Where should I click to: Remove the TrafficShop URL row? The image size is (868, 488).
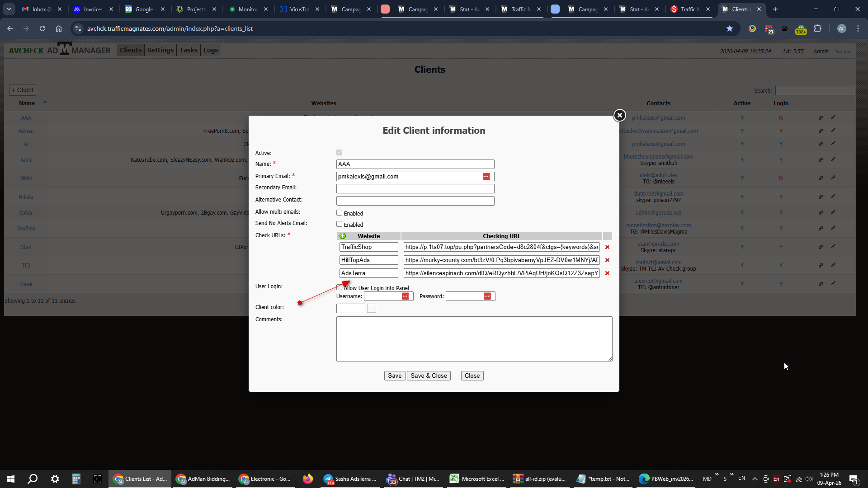(607, 247)
